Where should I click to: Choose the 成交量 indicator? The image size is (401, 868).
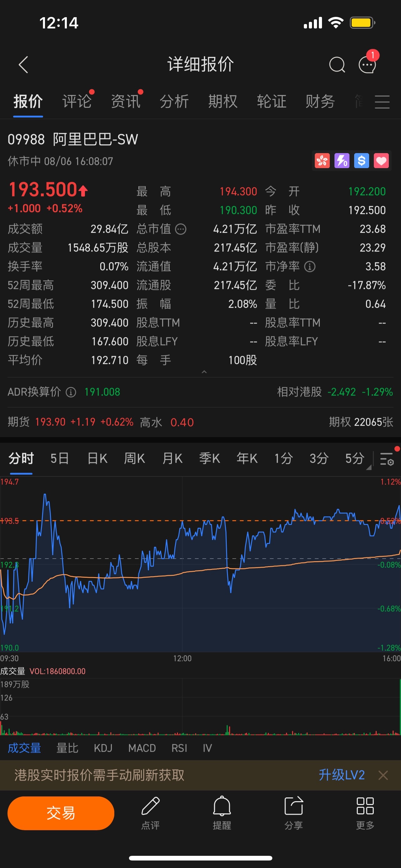[x=24, y=748]
